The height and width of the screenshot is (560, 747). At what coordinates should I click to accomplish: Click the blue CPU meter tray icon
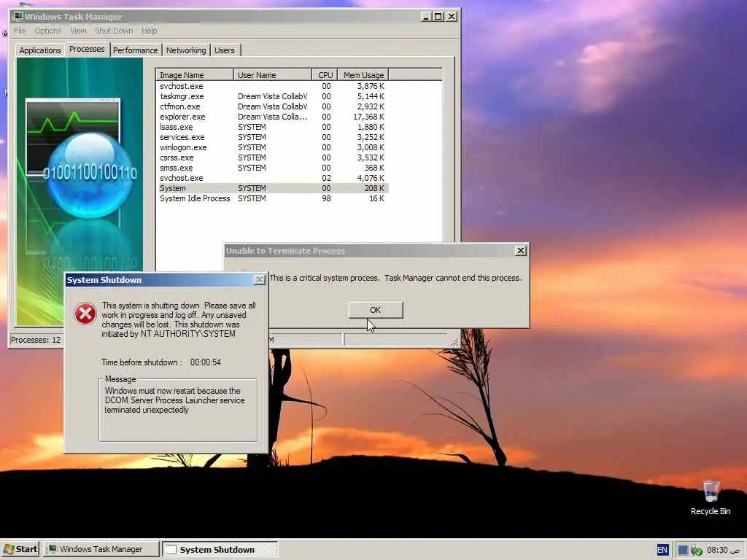click(x=683, y=550)
